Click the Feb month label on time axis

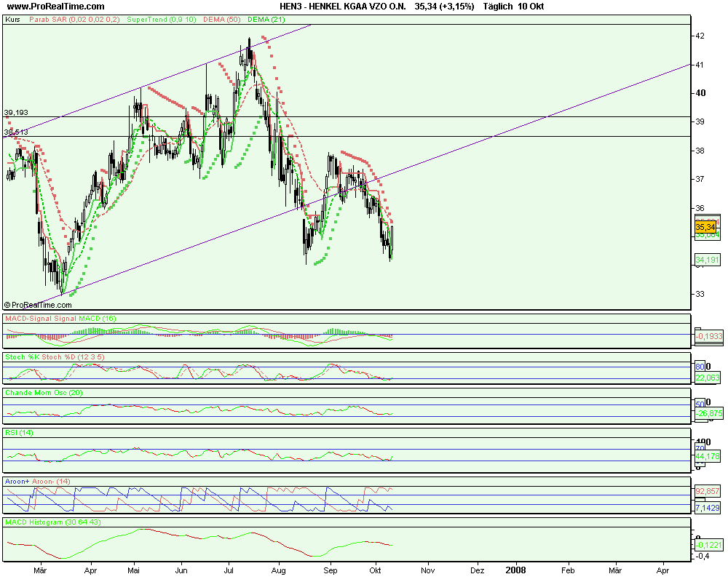pos(568,570)
